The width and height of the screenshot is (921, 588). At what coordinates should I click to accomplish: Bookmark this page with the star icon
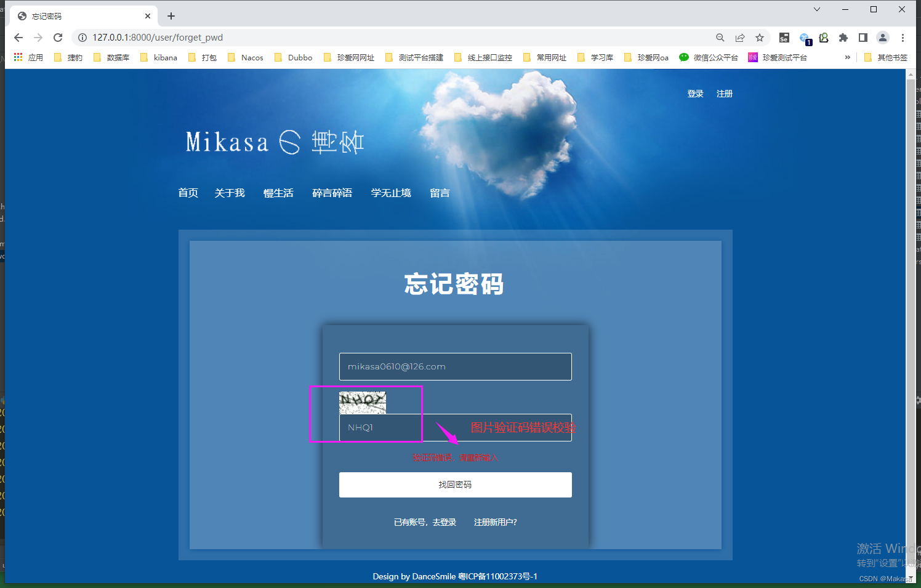[760, 38]
